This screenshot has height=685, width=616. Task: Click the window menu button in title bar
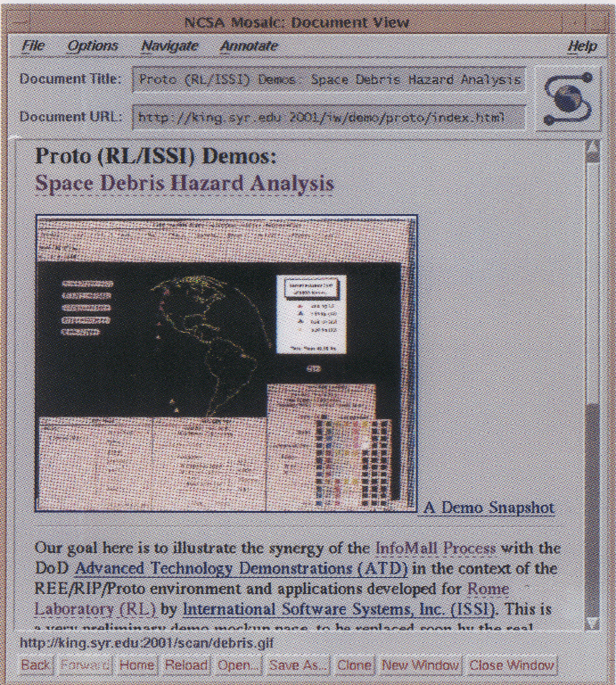click(x=21, y=22)
